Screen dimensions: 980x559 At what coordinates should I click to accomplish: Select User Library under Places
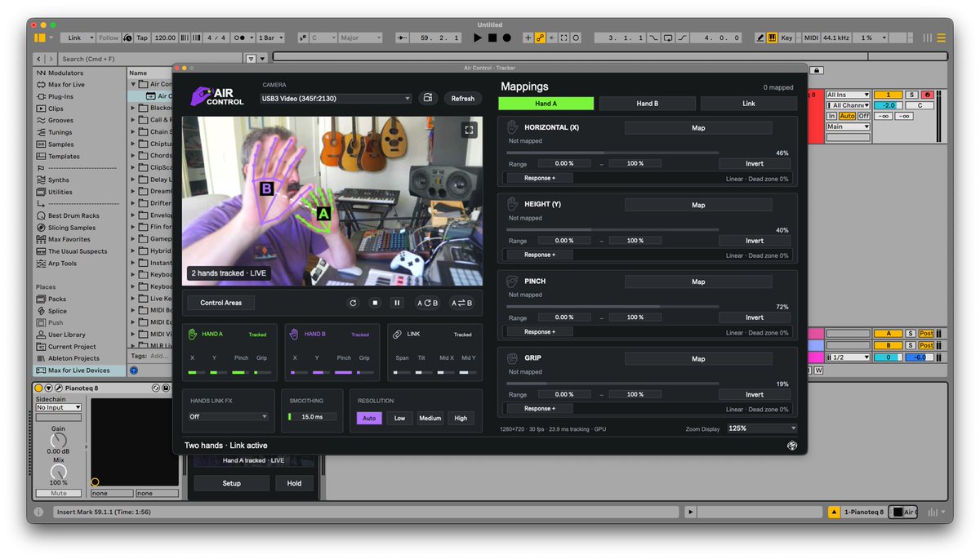coord(66,335)
